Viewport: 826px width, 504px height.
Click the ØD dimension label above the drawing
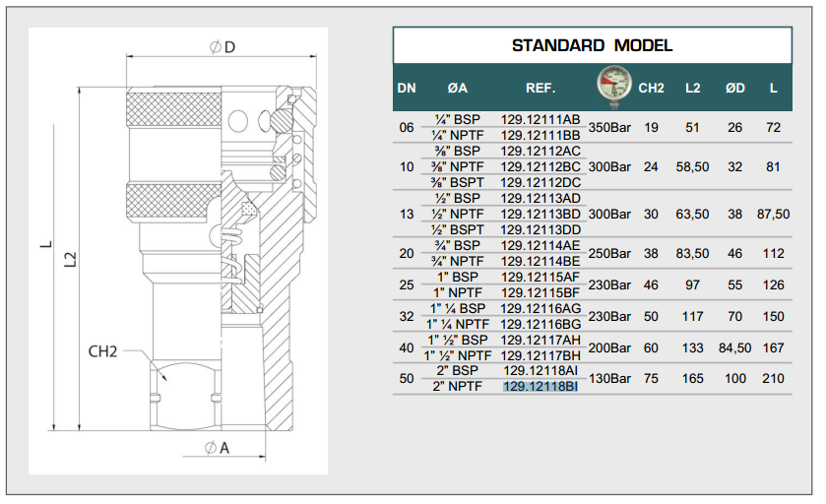click(222, 49)
